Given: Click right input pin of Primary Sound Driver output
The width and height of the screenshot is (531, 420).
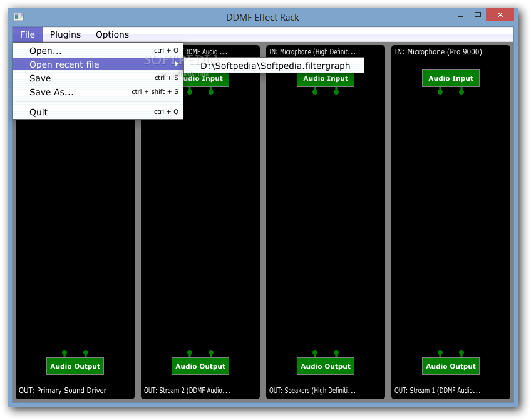Looking at the screenshot, I should [86, 354].
